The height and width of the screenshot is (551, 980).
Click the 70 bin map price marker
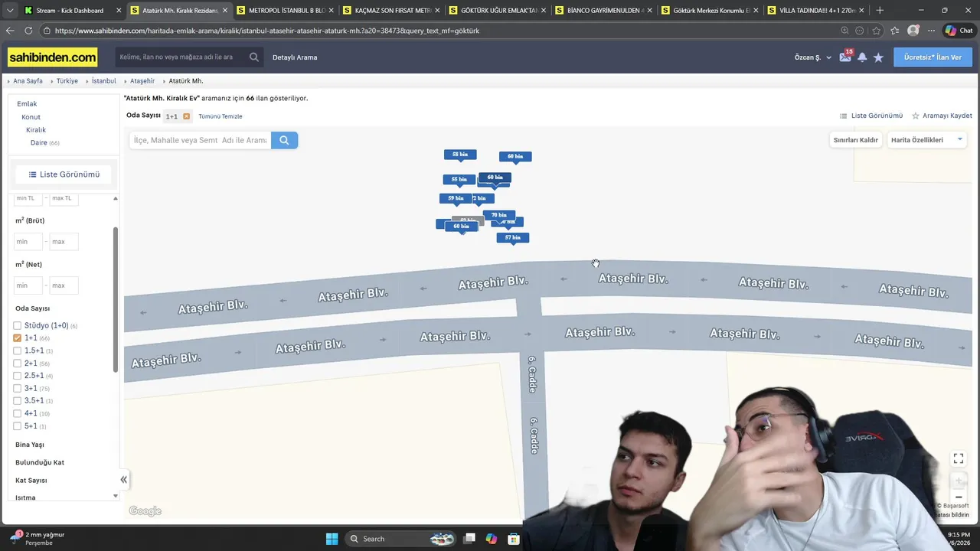point(499,216)
